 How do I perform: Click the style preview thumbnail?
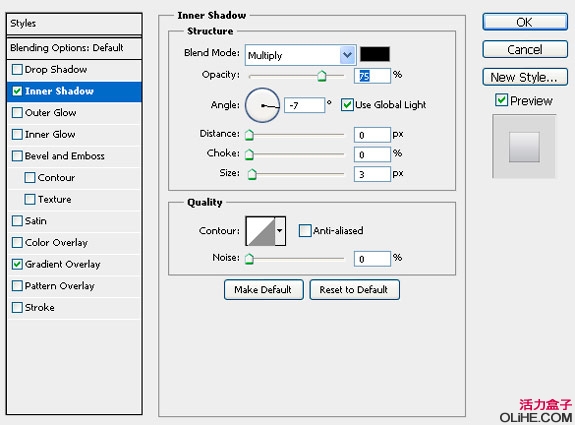click(524, 147)
